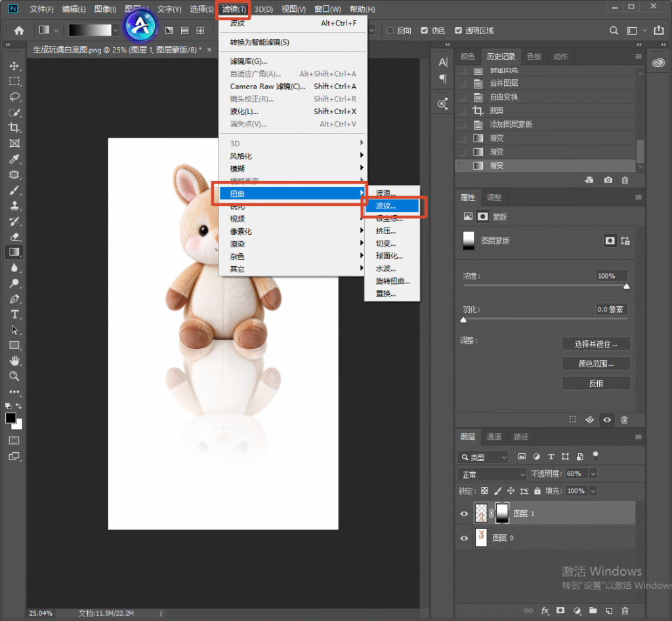Click the 浓度 density slider handle

(626, 287)
